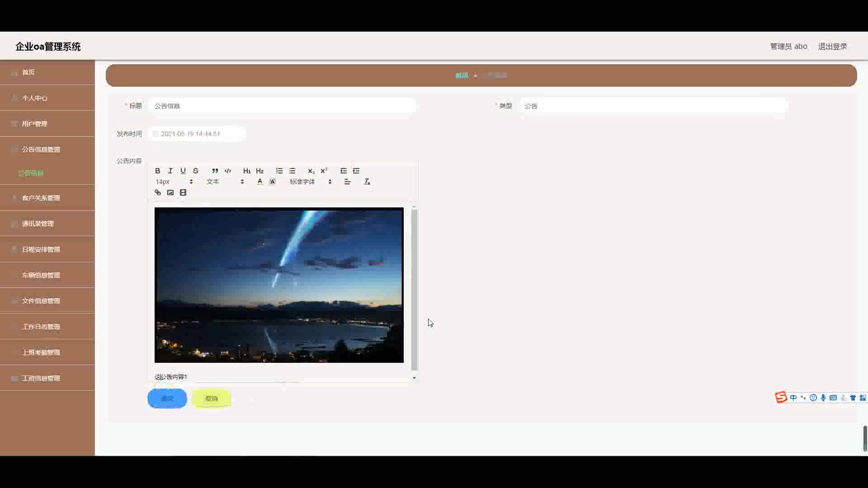The image size is (868, 488).
Task: Open 工作日志管理 in the sidebar
Action: click(47, 327)
